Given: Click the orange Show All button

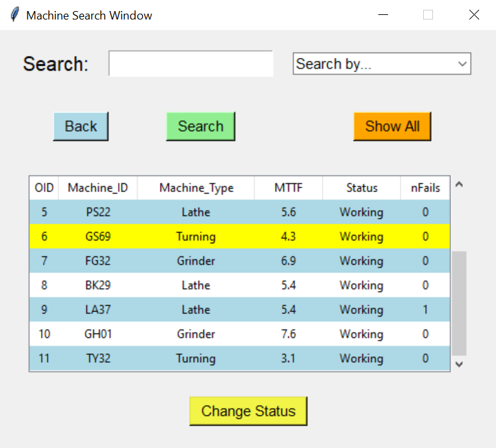Looking at the screenshot, I should coord(392,126).
